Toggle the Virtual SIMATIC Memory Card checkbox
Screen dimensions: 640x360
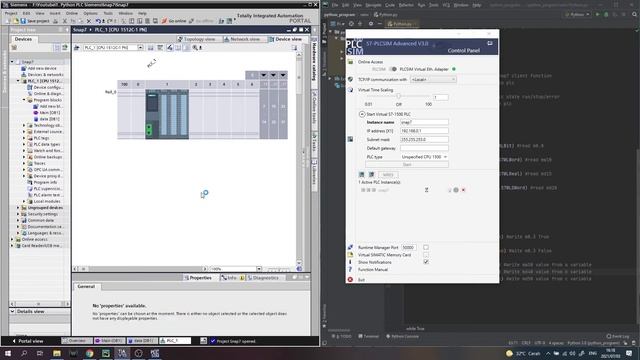[426, 255]
